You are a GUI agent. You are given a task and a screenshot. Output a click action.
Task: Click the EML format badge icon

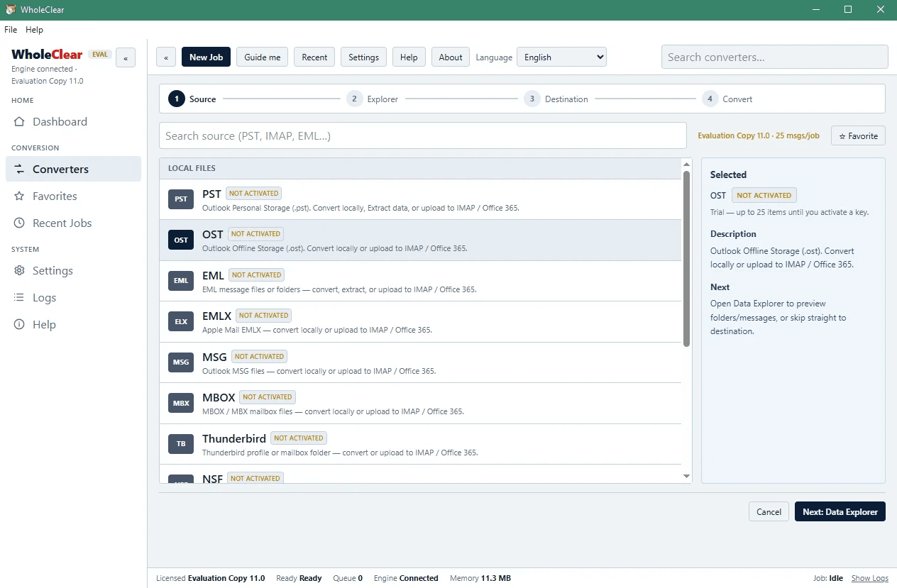[x=181, y=281]
